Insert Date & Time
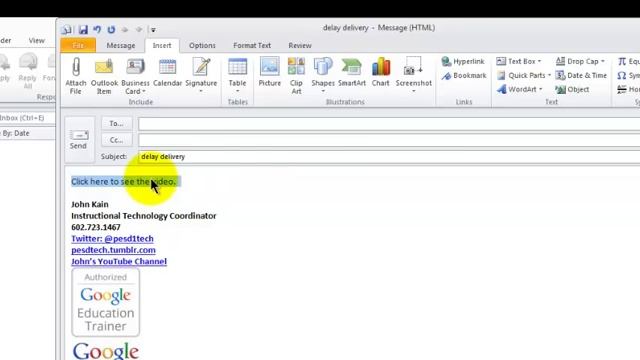Image resolution: width=640 pixels, height=360 pixels. pos(581,75)
